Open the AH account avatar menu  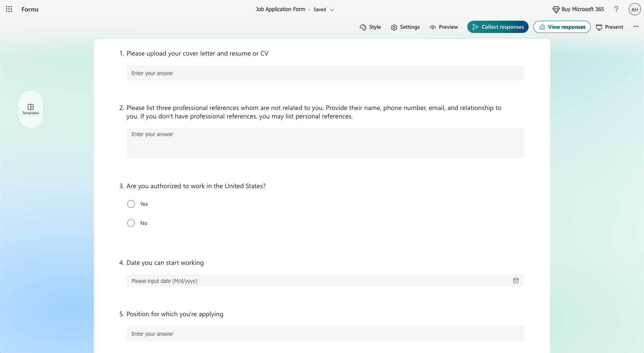pyautogui.click(x=635, y=9)
